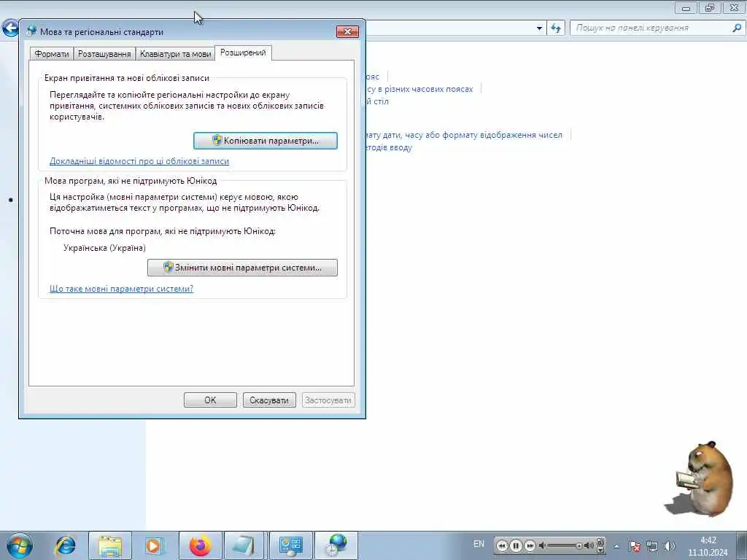Close the Мова та регіональні стандарти dialog
The width and height of the screenshot is (747, 560).
347,31
